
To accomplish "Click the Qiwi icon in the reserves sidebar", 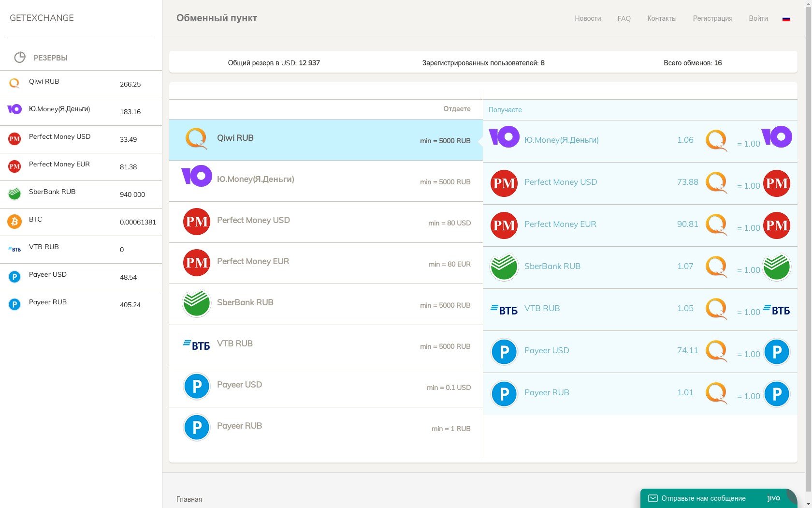I will click(14, 84).
